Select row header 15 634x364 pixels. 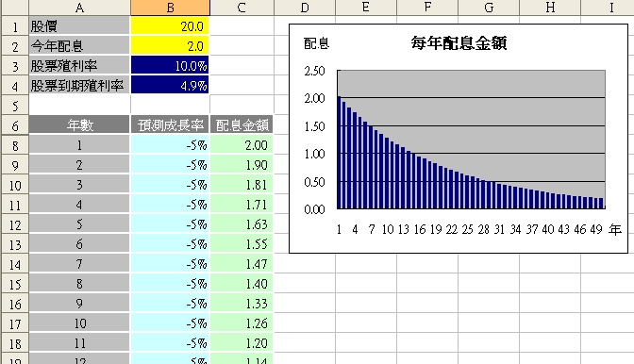[15, 284]
